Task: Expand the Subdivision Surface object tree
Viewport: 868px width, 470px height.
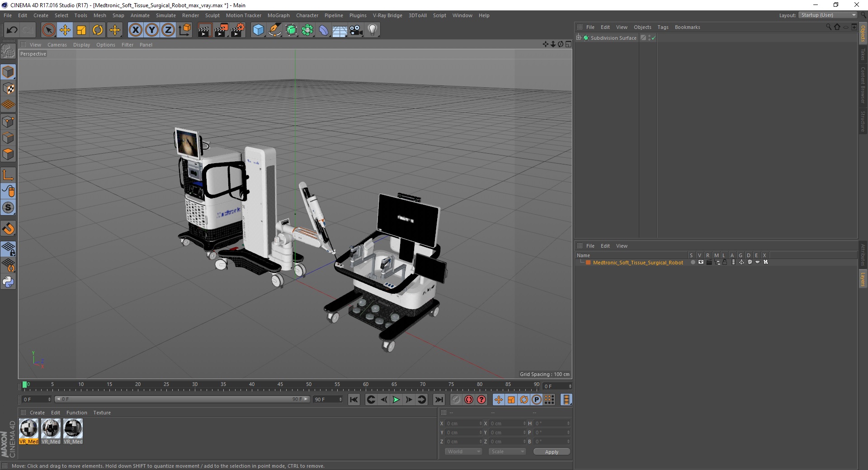Action: point(578,38)
